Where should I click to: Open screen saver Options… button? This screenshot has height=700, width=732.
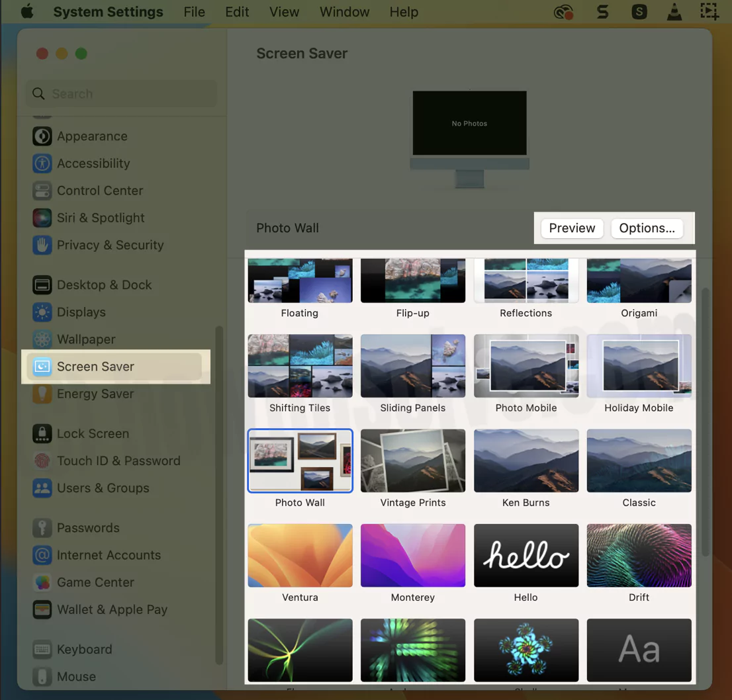click(x=647, y=228)
